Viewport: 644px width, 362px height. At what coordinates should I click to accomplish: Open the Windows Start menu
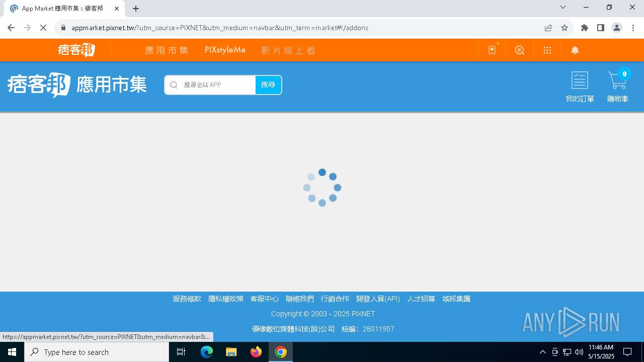point(12,352)
